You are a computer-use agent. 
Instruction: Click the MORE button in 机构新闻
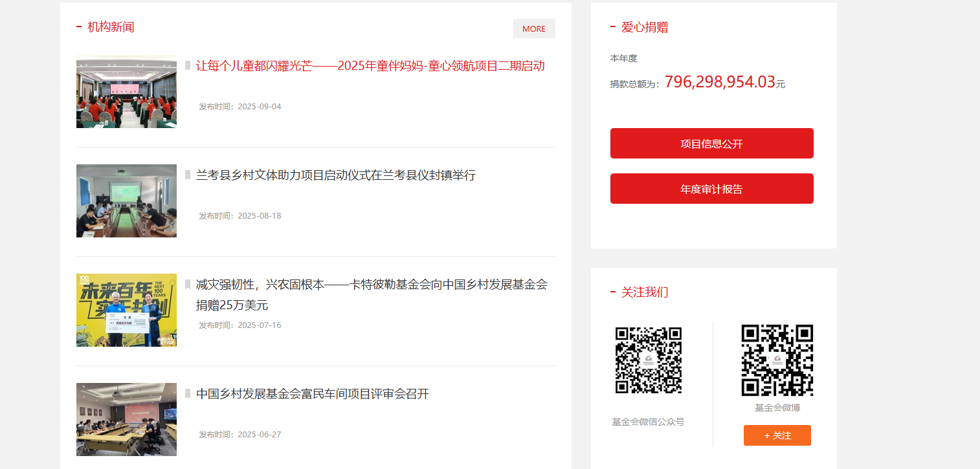point(533,28)
